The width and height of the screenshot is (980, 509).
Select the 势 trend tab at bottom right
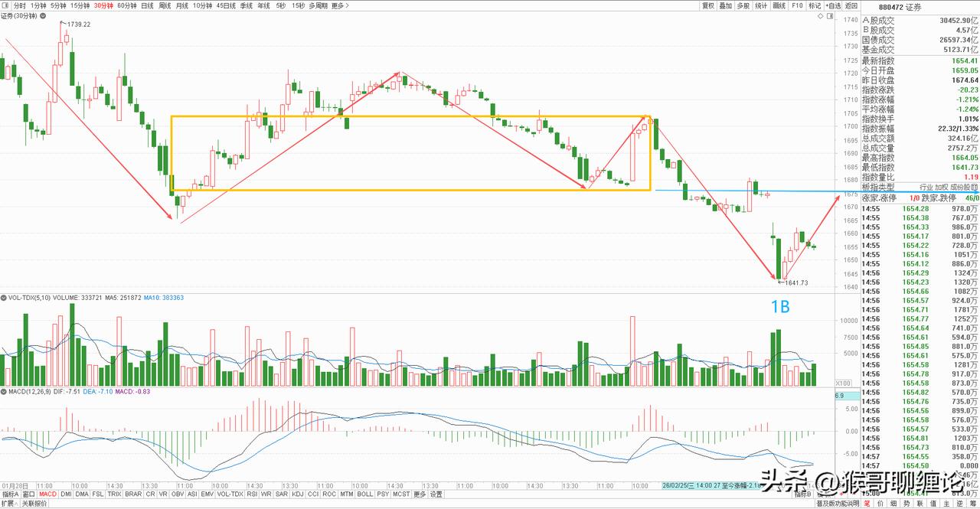[x=906, y=504]
